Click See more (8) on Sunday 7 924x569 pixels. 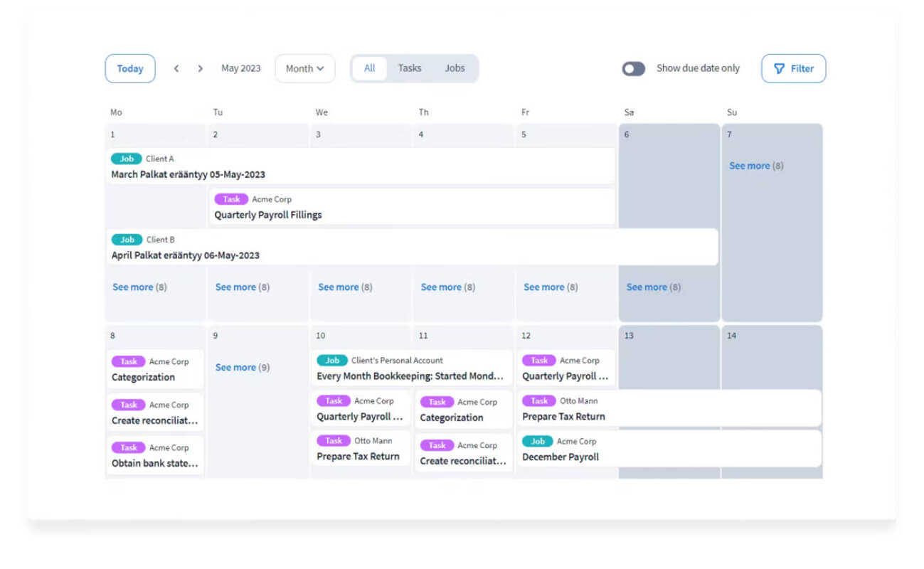[756, 166]
